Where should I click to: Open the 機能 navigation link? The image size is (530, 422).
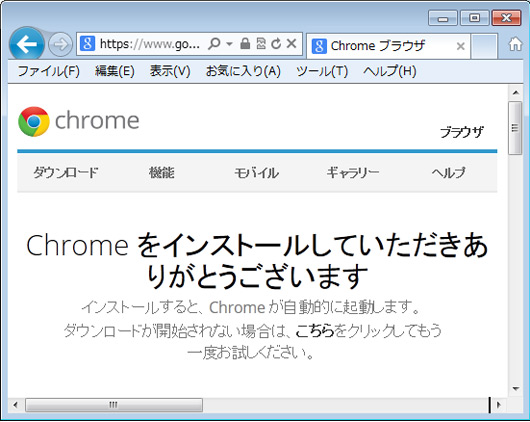[x=162, y=172]
